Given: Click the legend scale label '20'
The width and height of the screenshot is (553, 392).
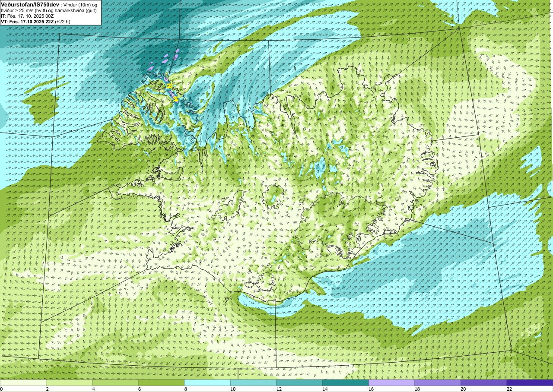Looking at the screenshot, I should (x=463, y=389).
